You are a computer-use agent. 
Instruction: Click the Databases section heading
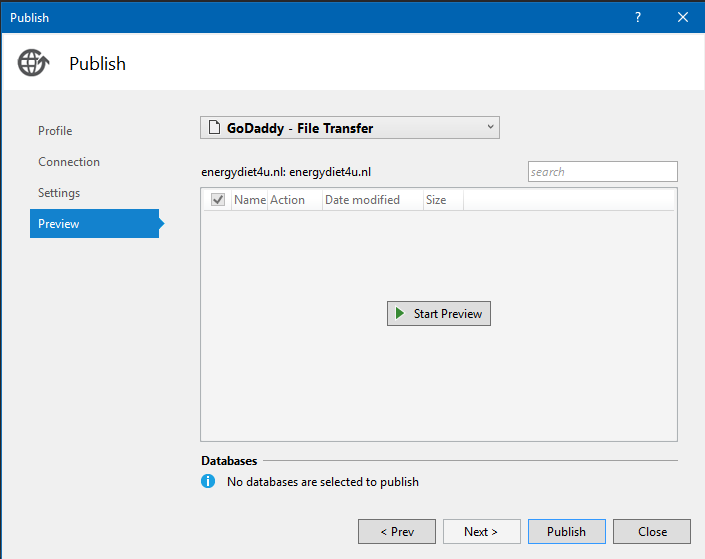[229, 461]
